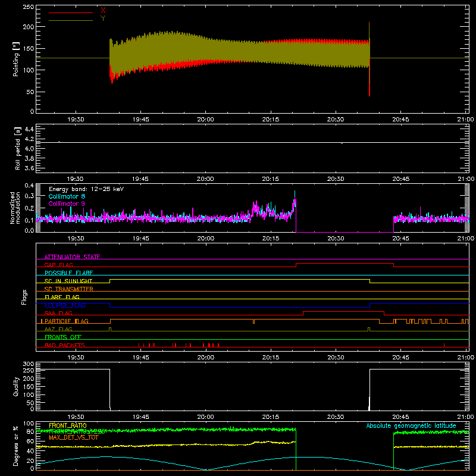
Task: Click the 250 tick on Pointing axis
Action: pyautogui.click(x=28, y=7)
